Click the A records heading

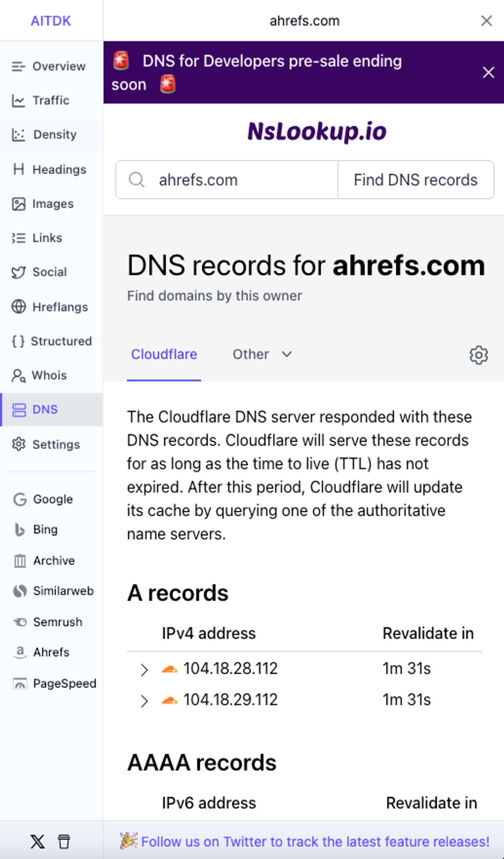(x=178, y=593)
